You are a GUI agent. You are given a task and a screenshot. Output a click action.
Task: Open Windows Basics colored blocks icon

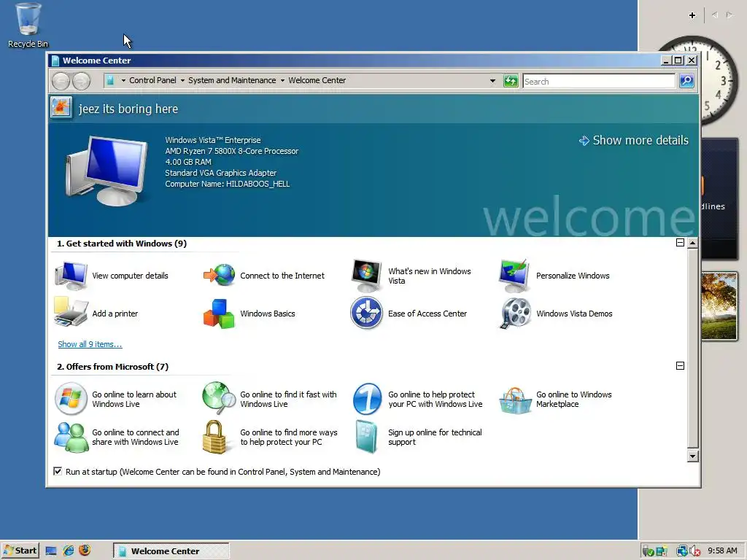point(219,314)
